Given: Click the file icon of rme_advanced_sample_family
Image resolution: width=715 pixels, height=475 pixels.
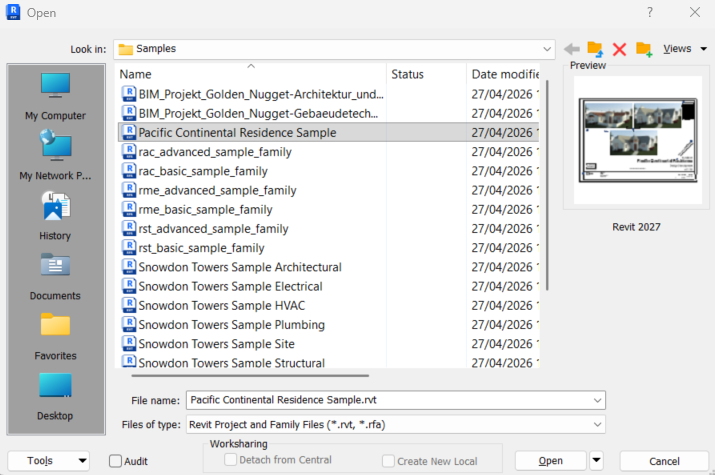Looking at the screenshot, I should (x=130, y=190).
